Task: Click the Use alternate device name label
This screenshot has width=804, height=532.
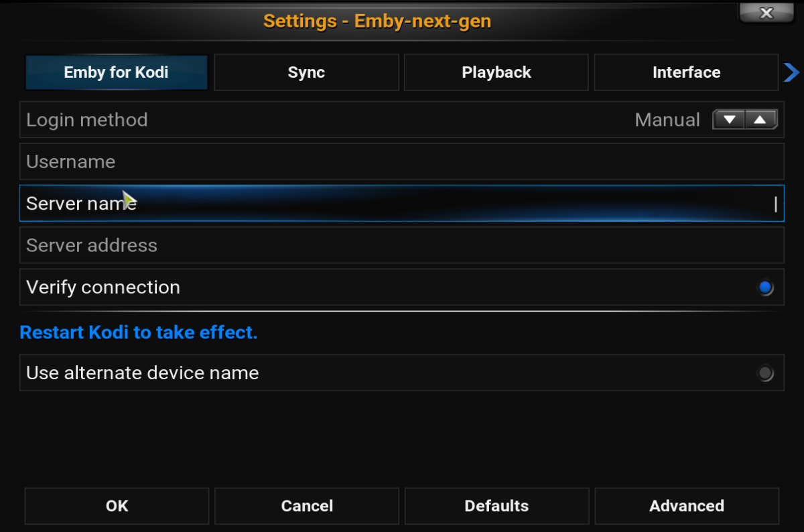Action: click(142, 373)
